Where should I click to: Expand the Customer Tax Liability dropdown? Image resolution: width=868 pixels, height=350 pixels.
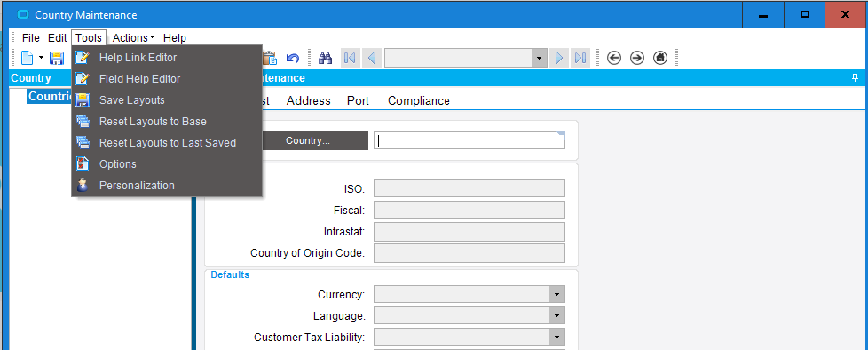[x=556, y=337]
